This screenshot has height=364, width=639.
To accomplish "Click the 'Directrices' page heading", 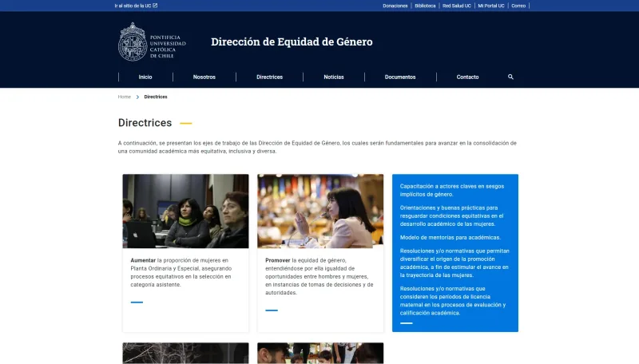I will click(x=145, y=123).
